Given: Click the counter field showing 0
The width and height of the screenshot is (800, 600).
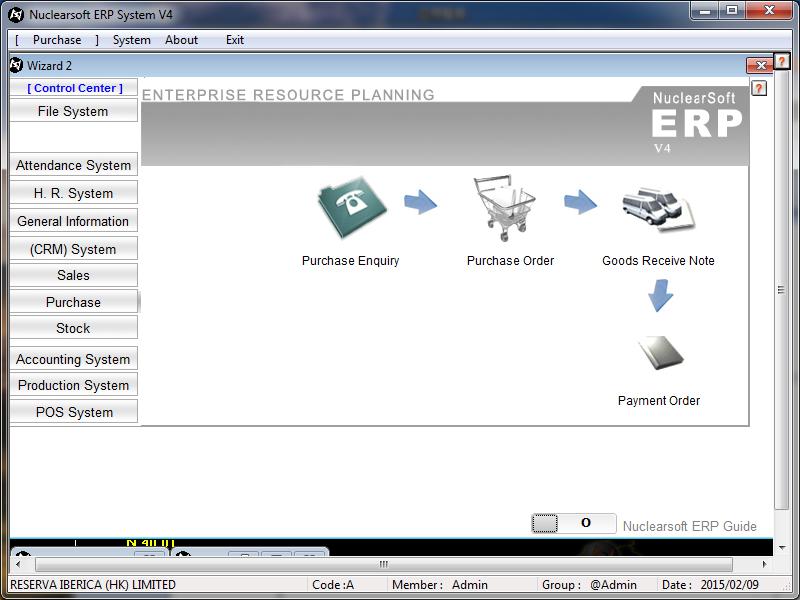Looking at the screenshot, I should pos(586,523).
